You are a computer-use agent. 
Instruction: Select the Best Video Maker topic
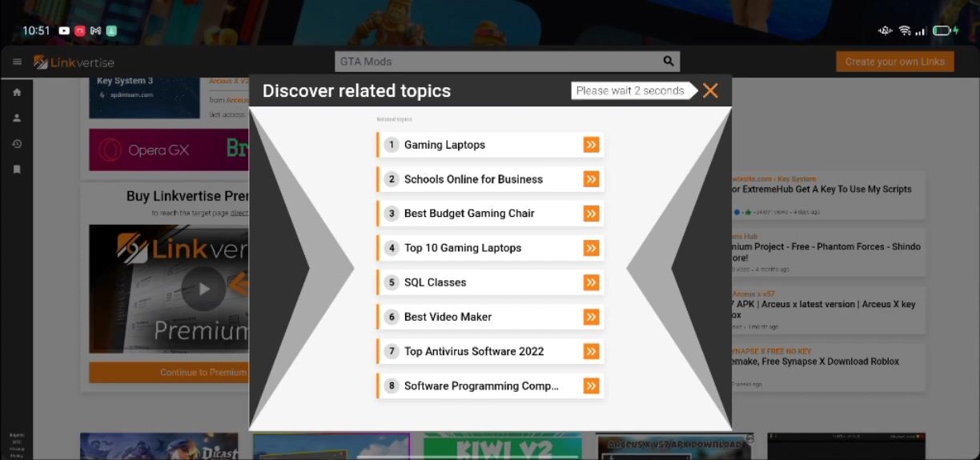pos(490,317)
